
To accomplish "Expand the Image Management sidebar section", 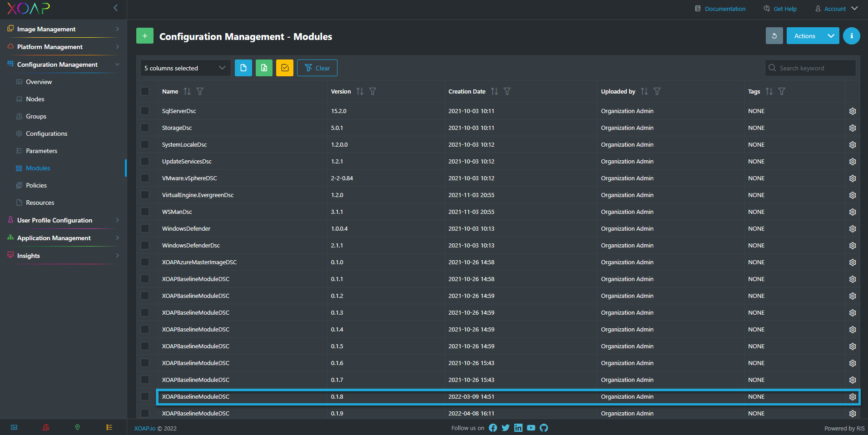I will point(63,29).
